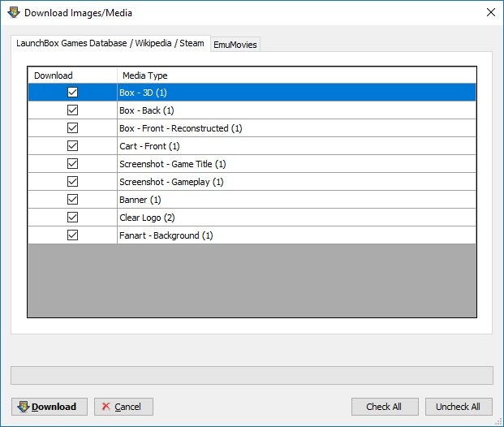Toggle the Banner checkbox
This screenshot has width=504, height=427.
[x=73, y=200]
